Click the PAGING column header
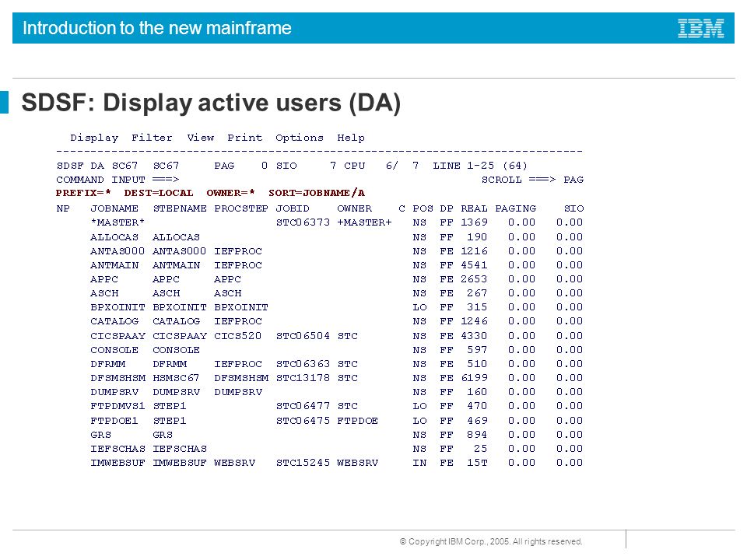Screen dimensions: 747x560 [x=515, y=208]
